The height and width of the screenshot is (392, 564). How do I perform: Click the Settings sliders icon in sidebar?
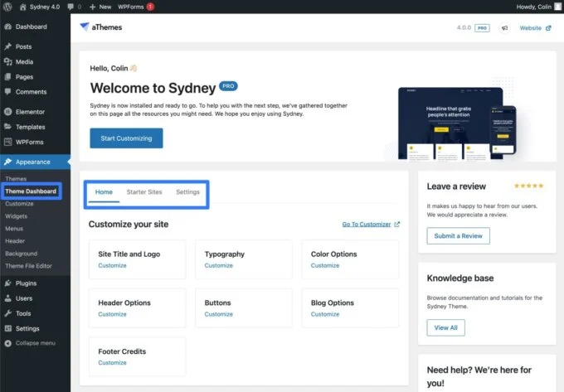8,328
